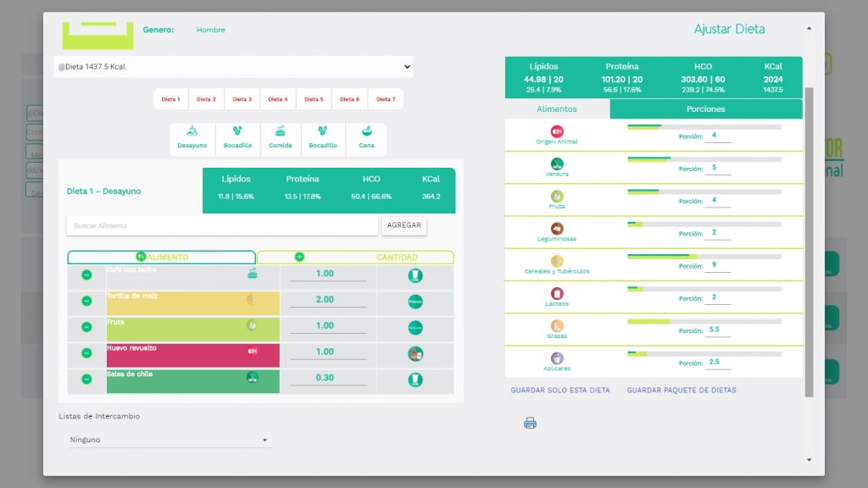The image size is (868, 488).
Task: Open the Comida meal section icon
Action: point(280,133)
